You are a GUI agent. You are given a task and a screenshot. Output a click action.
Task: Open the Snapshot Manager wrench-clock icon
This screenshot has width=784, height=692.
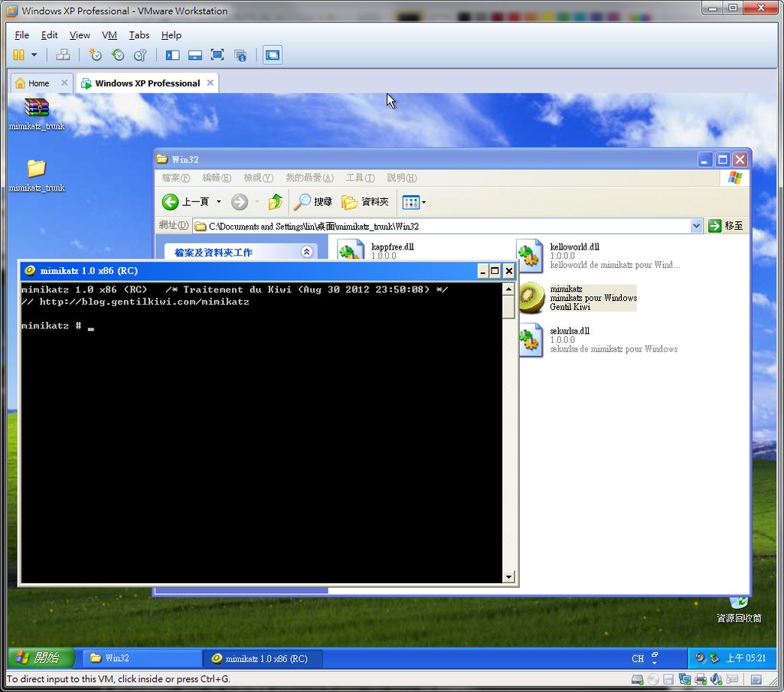pos(141,55)
